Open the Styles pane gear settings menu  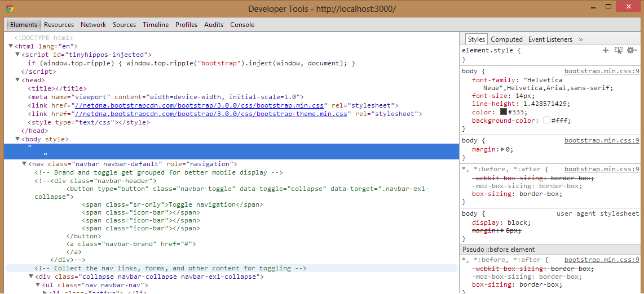coord(633,51)
